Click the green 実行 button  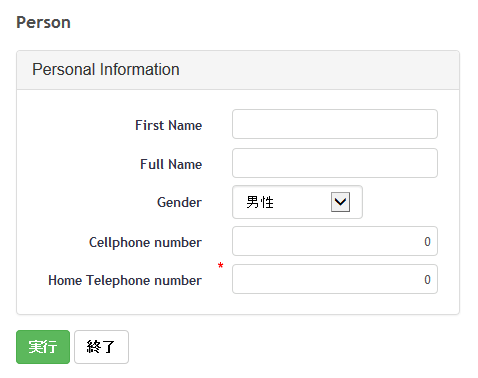pyautogui.click(x=43, y=347)
